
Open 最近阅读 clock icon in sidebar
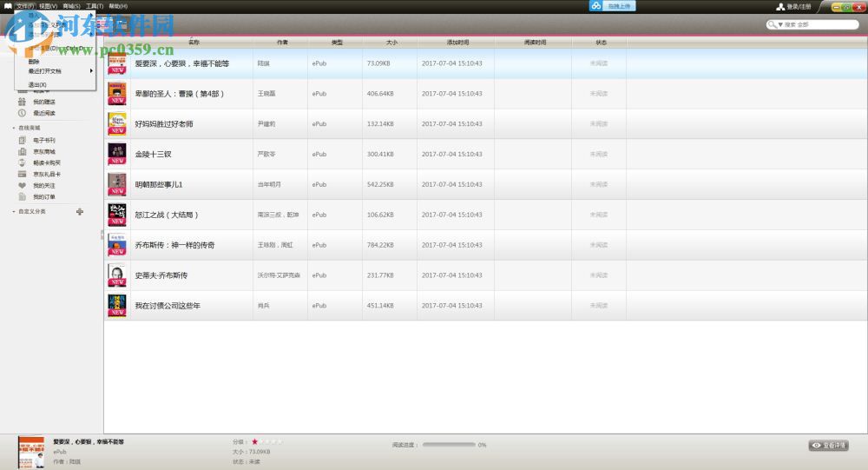pos(23,113)
